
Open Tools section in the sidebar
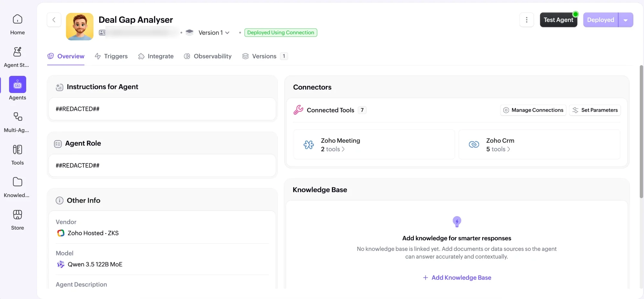pyautogui.click(x=17, y=155)
